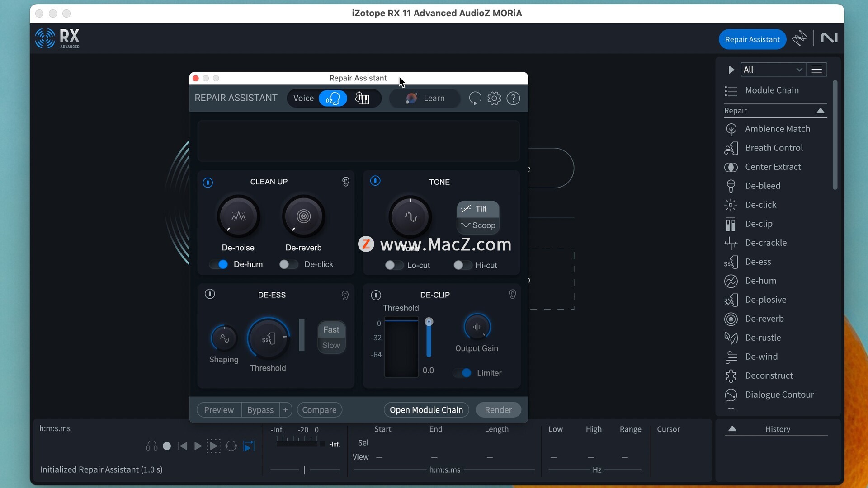
Task: Click the De-ess listen ear icon
Action: click(345, 296)
